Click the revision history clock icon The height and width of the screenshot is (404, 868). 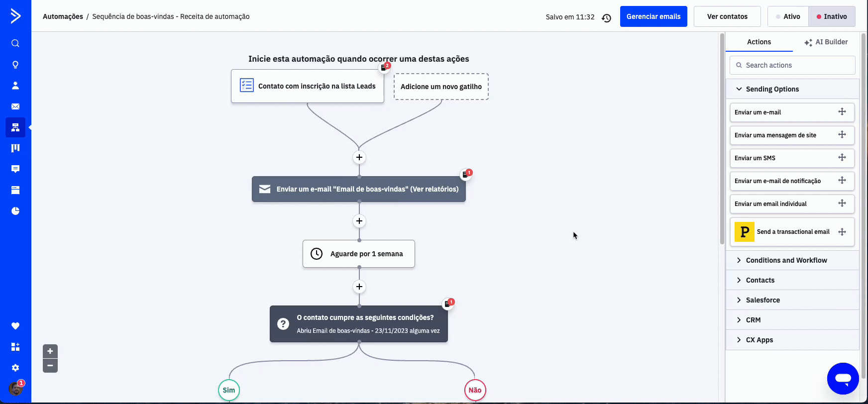[x=606, y=17]
